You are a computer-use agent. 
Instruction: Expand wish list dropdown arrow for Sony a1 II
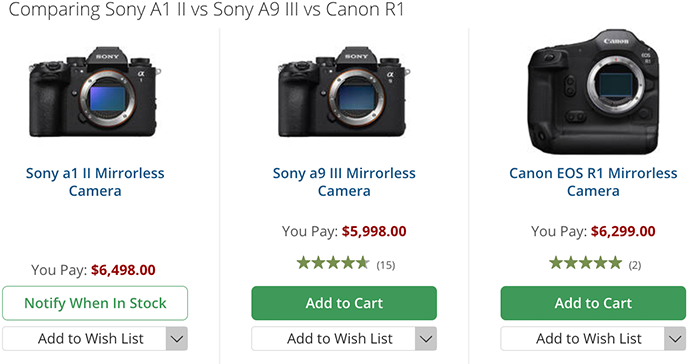(177, 339)
